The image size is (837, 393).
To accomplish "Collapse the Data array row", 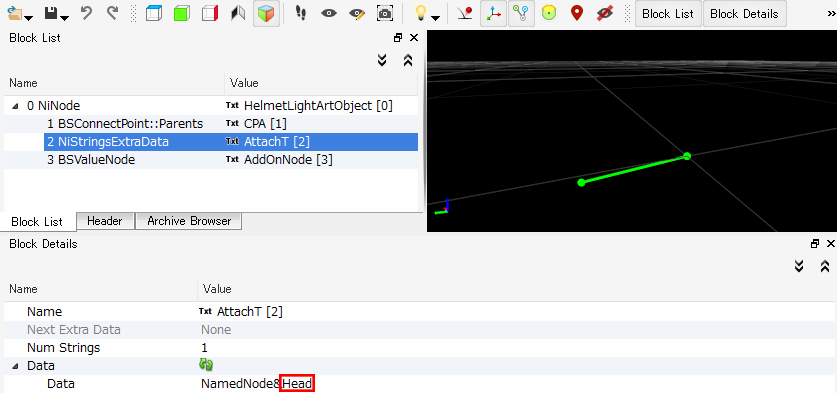I will [14, 366].
